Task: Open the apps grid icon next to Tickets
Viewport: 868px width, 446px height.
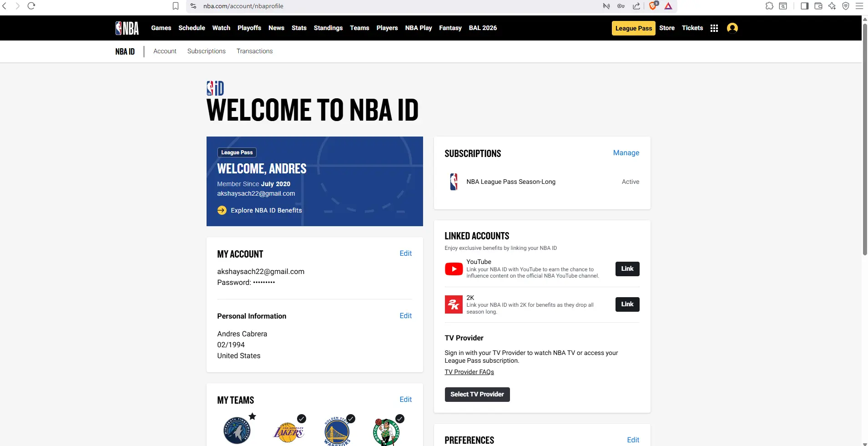Action: (x=714, y=28)
